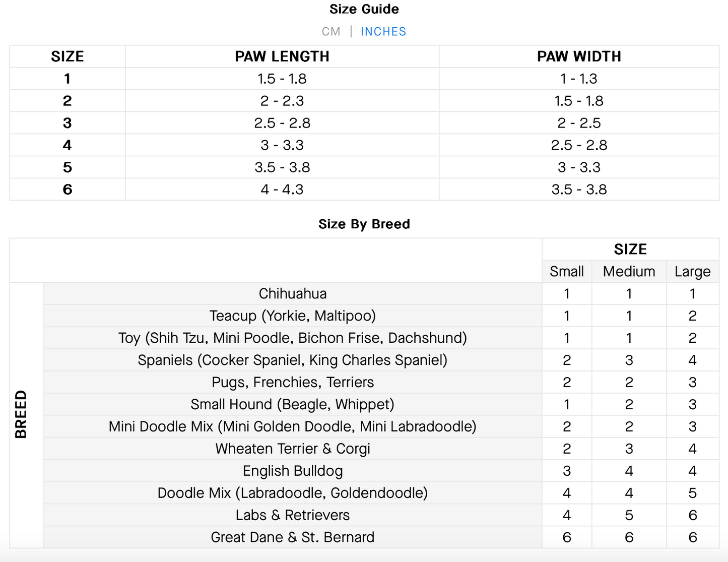
Task: Select the Great Dane & St. Bernard row
Action: [293, 538]
